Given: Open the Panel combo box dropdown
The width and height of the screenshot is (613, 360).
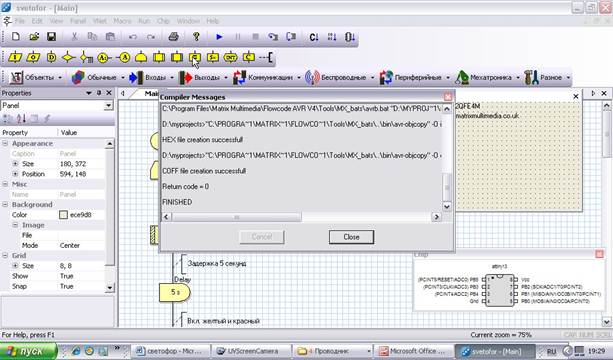Looking at the screenshot, I should (109, 106).
